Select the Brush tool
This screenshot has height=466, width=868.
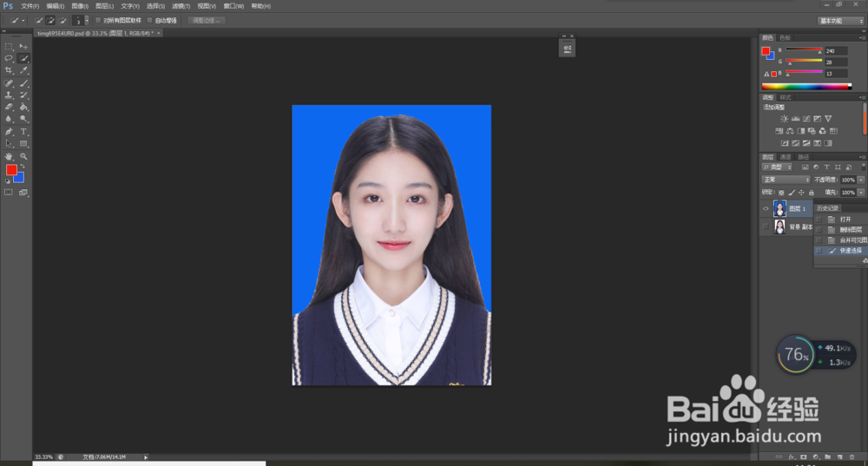click(23, 83)
